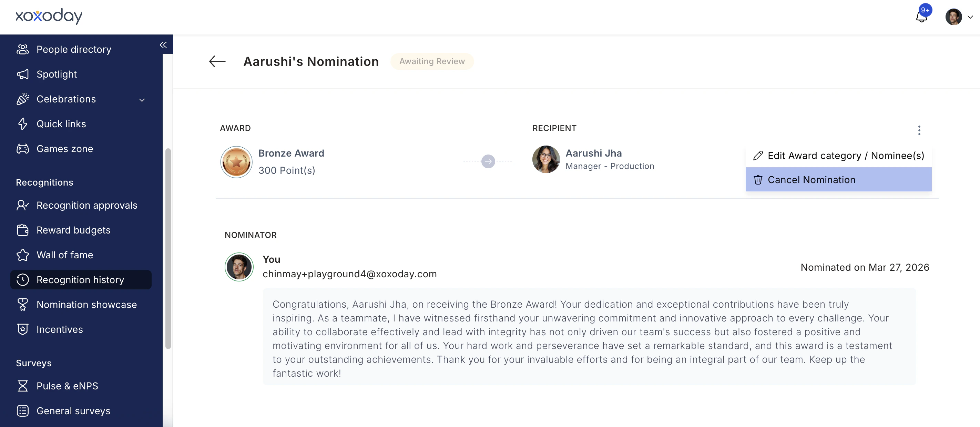The image size is (980, 427).
Task: Click the 9+ notification count badge
Action: click(925, 10)
